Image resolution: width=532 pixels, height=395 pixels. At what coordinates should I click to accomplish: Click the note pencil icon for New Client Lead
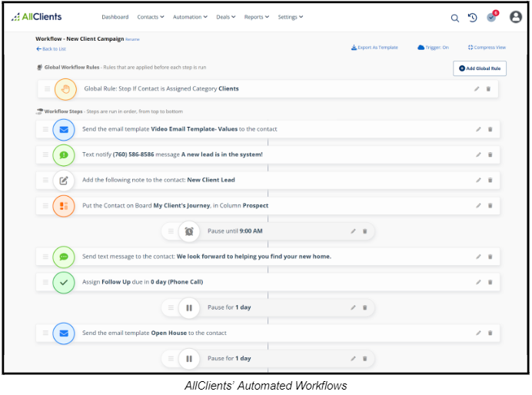[64, 181]
